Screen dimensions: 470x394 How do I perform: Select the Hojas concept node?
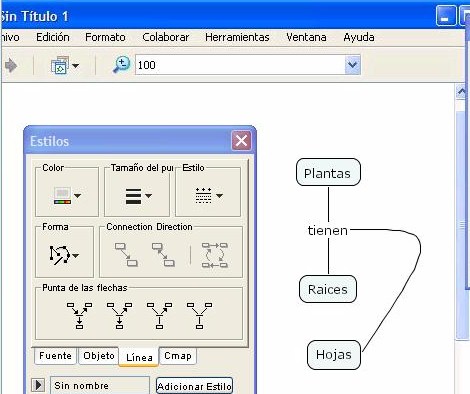334,355
